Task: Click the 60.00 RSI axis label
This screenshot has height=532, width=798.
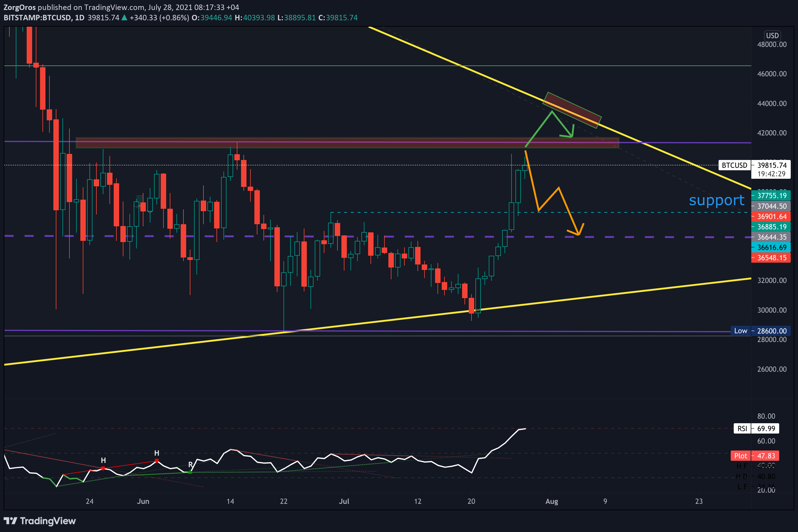Action: (x=766, y=441)
